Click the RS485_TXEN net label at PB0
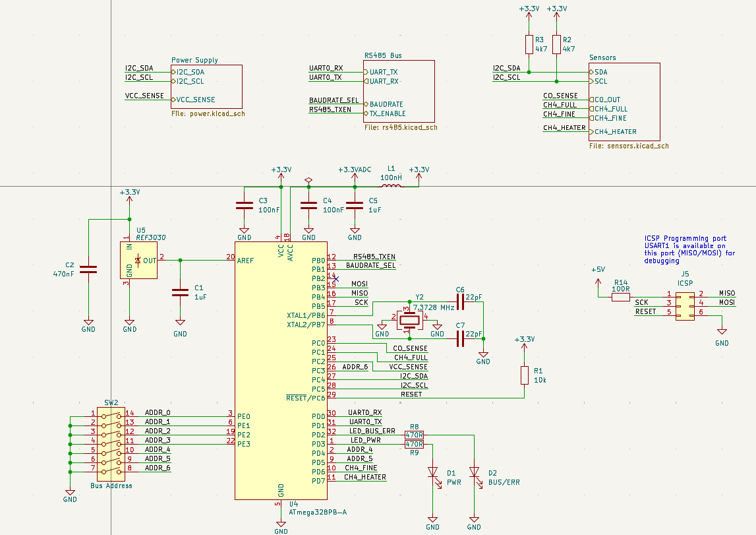 [374, 257]
